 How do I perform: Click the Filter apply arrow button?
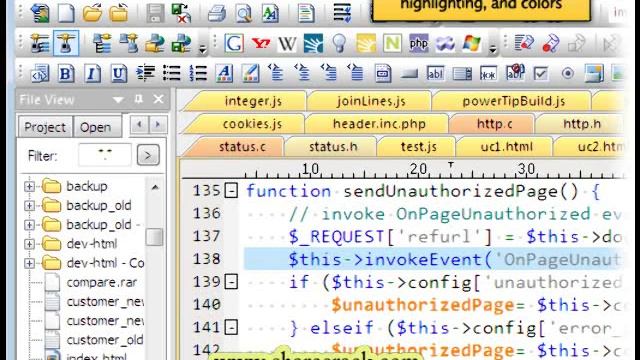point(148,155)
